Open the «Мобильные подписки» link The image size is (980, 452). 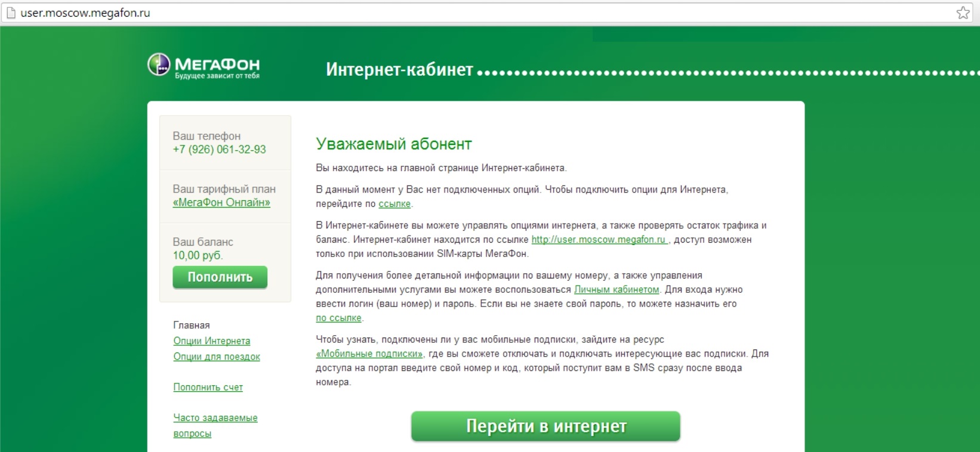(x=369, y=354)
